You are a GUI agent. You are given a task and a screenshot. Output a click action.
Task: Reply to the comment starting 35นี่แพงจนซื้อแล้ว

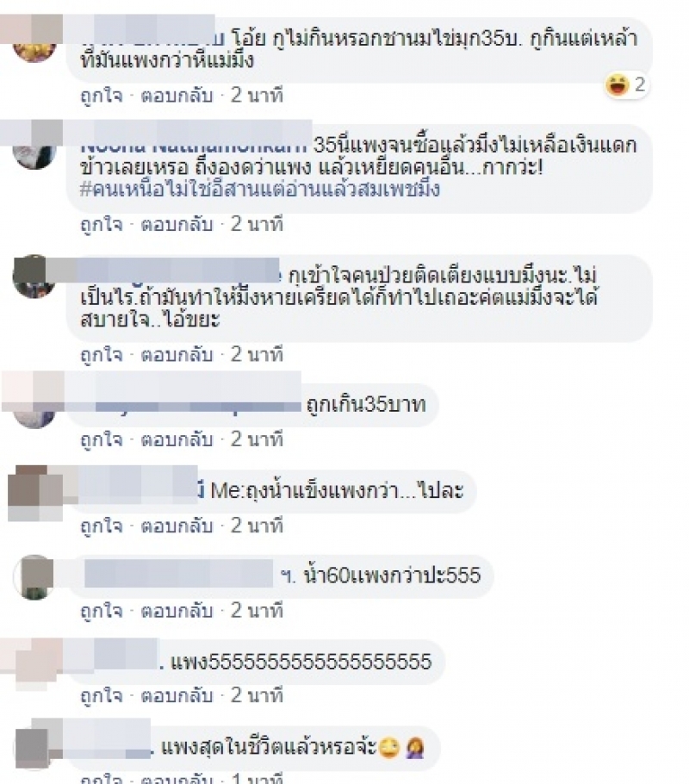pos(177,224)
